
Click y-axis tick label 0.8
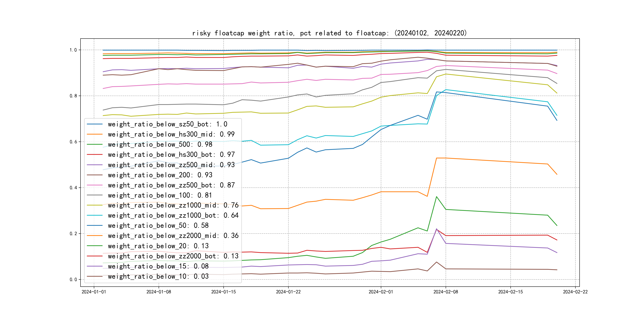point(73,96)
